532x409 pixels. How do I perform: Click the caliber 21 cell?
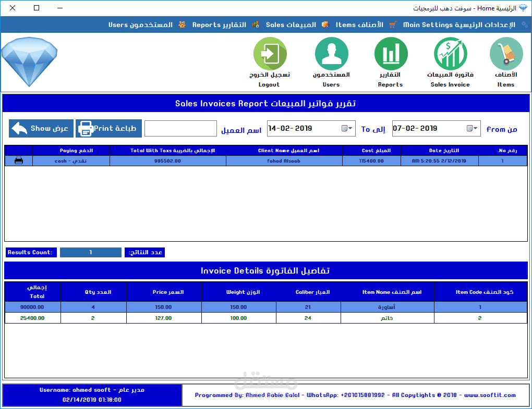tap(308, 307)
